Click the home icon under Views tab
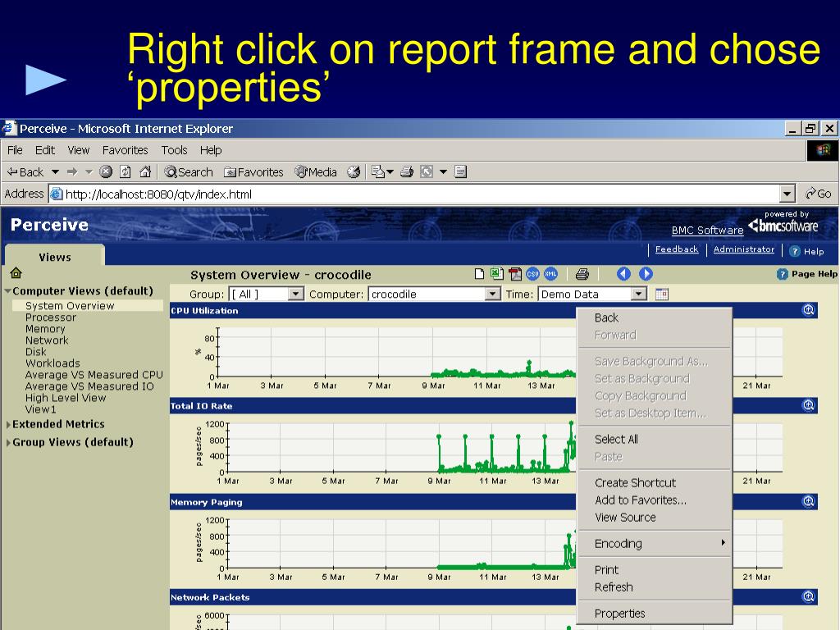Image resolution: width=840 pixels, height=630 pixels. (16, 273)
